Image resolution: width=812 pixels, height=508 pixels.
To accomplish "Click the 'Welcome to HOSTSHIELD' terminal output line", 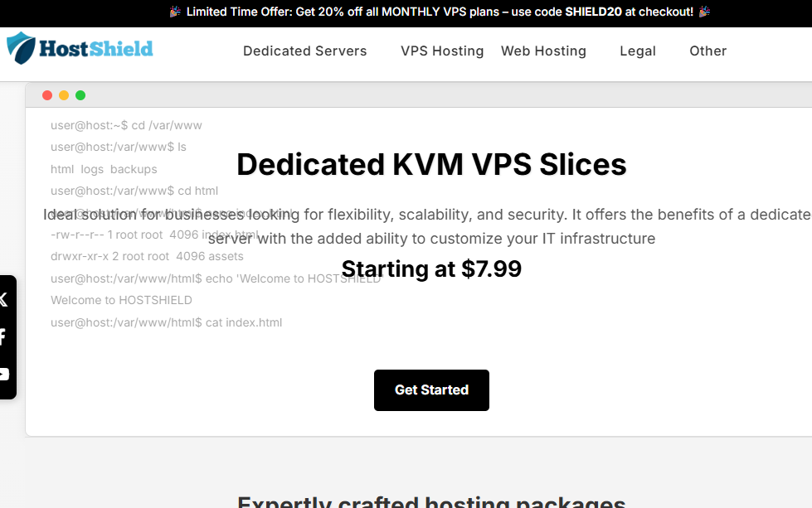I will (x=121, y=300).
